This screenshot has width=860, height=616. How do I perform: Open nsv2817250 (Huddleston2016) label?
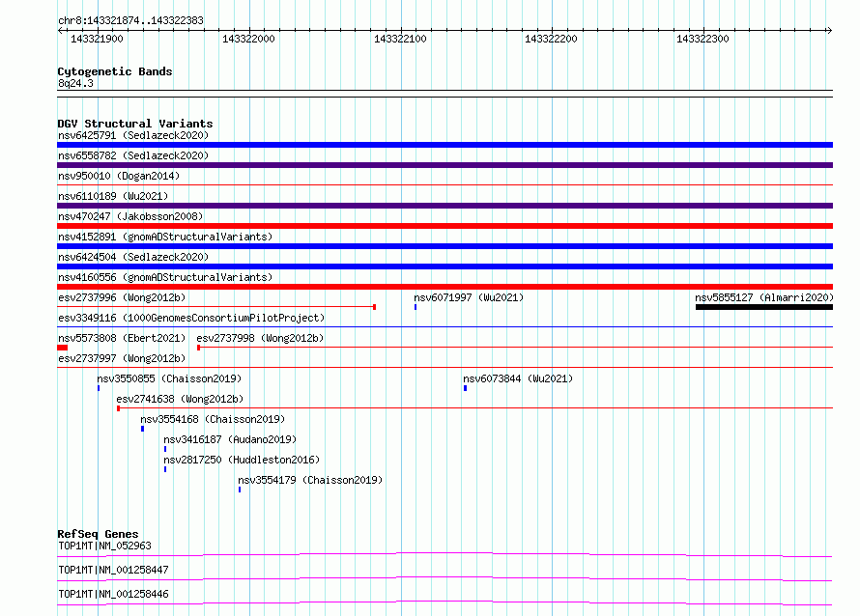(242, 460)
